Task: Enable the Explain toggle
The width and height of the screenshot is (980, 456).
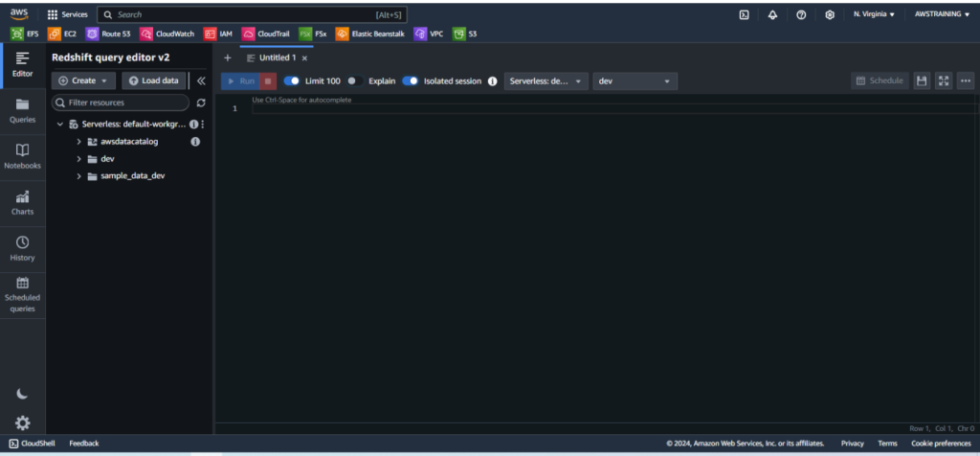Action: click(352, 81)
